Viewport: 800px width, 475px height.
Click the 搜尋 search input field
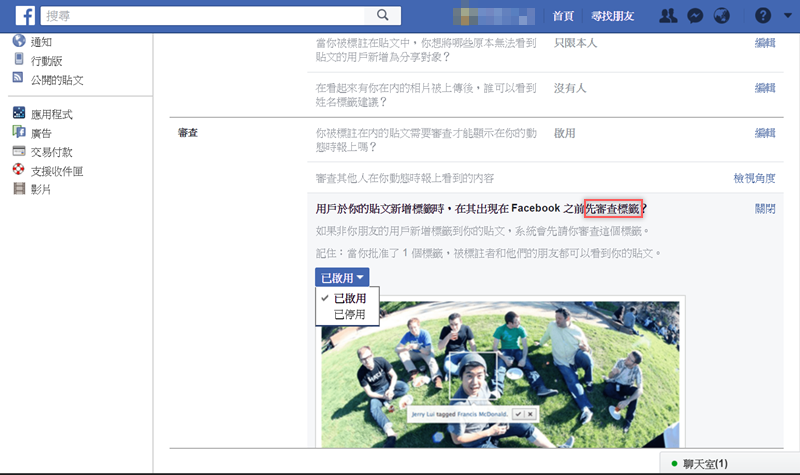click(x=203, y=15)
